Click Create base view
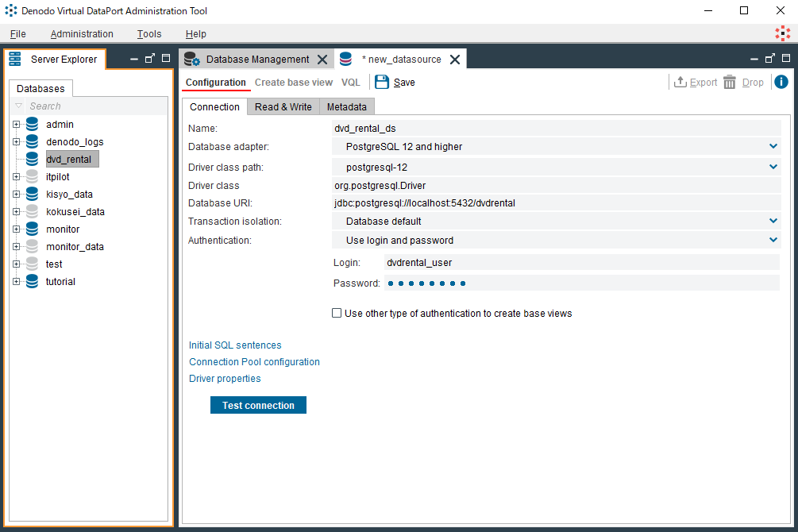The width and height of the screenshot is (798, 532). pyautogui.click(x=294, y=83)
